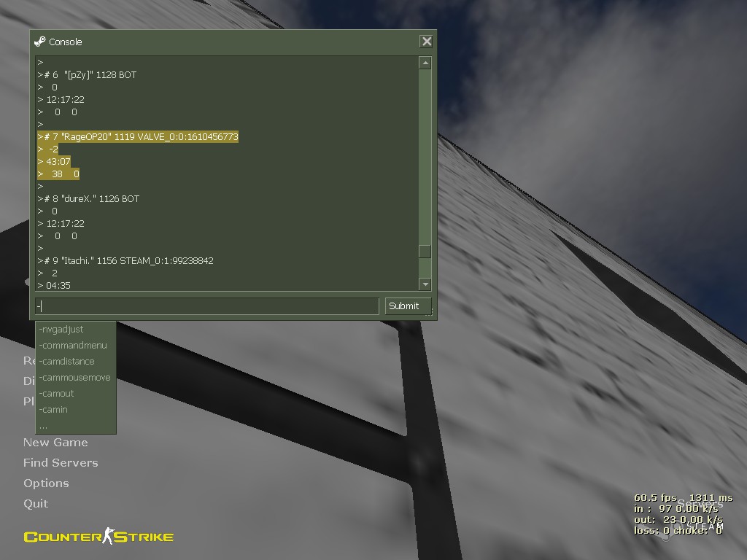
Task: Click the "dureX." 1126 BOT line
Action: [x=88, y=198]
